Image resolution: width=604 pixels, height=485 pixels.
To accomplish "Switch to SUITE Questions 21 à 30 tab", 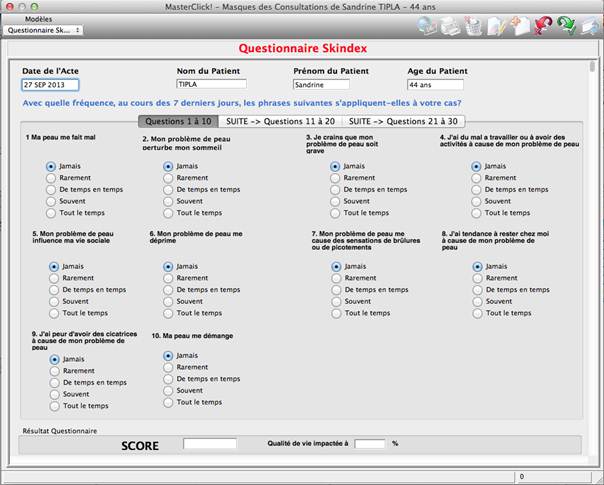I will click(x=403, y=121).
